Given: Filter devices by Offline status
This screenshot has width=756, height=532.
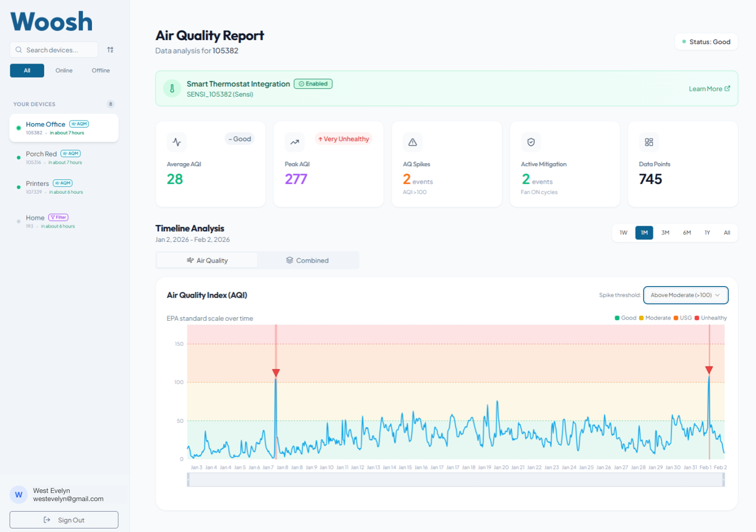Looking at the screenshot, I should [x=101, y=71].
